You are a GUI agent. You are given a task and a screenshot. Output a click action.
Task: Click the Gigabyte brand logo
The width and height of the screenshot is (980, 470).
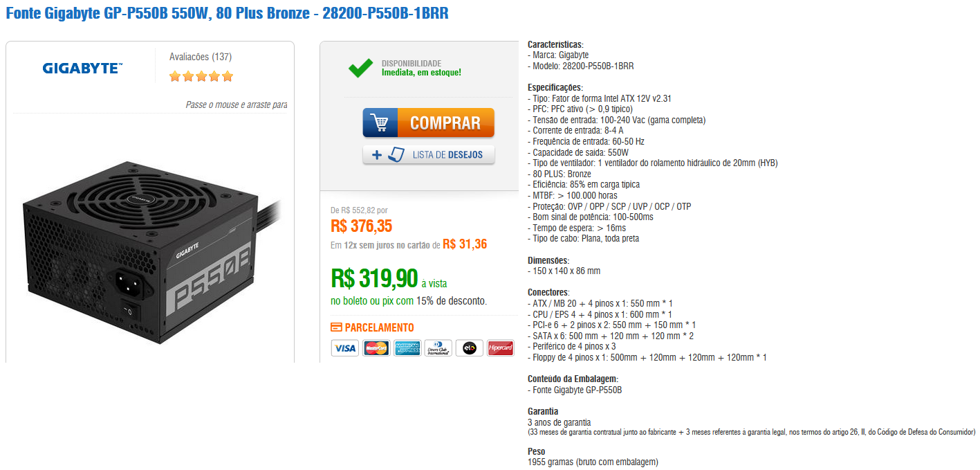[82, 68]
